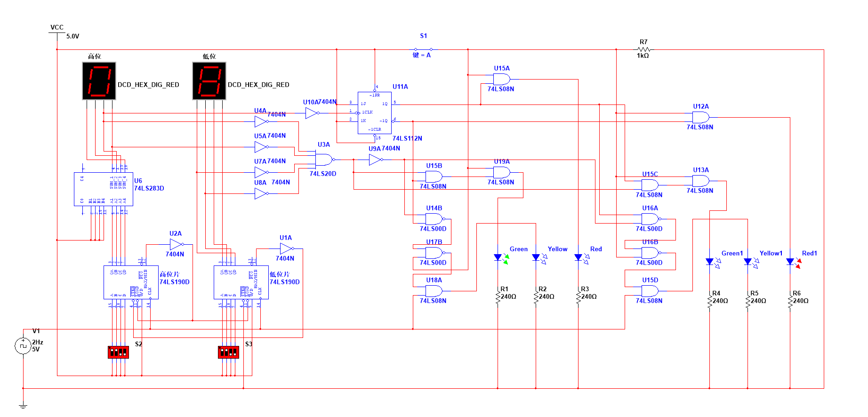The height and width of the screenshot is (417, 868).
Task: Click the U1A 7404N inverter
Action: point(287,249)
